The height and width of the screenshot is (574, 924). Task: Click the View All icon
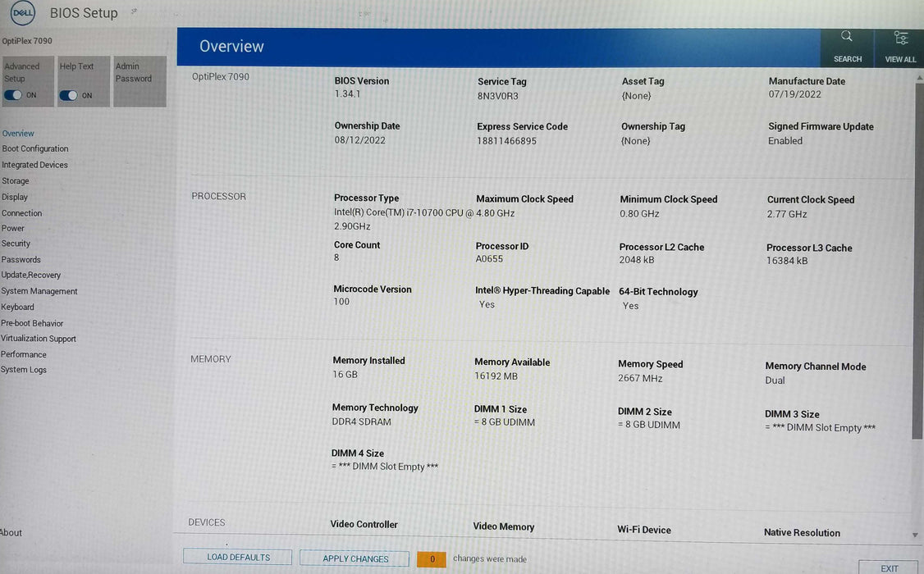[900, 39]
